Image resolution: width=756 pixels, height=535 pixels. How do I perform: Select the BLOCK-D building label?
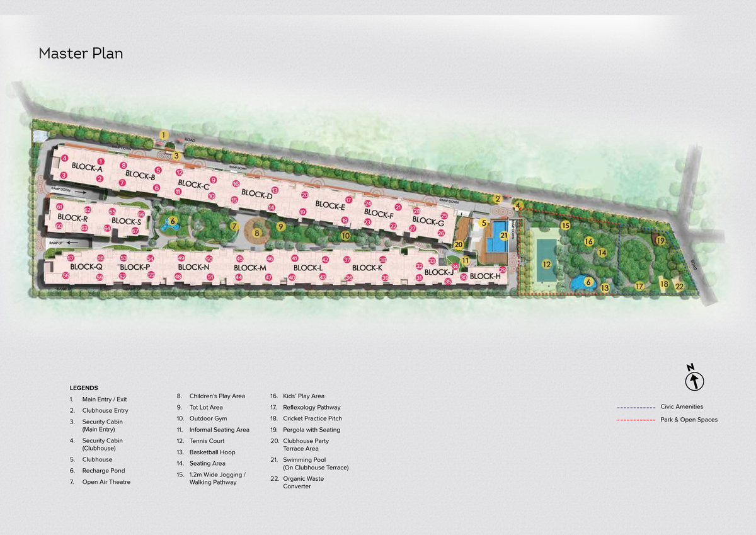pyautogui.click(x=256, y=194)
